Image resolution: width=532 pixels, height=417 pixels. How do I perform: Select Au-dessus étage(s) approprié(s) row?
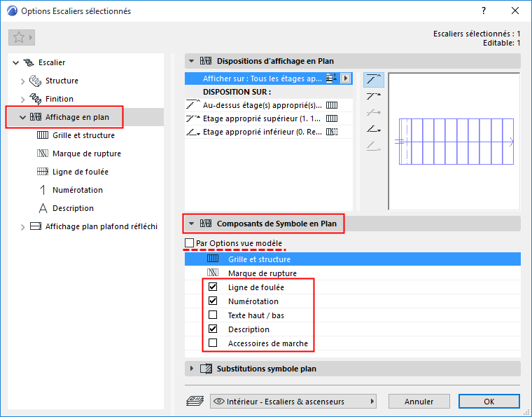coord(269,105)
